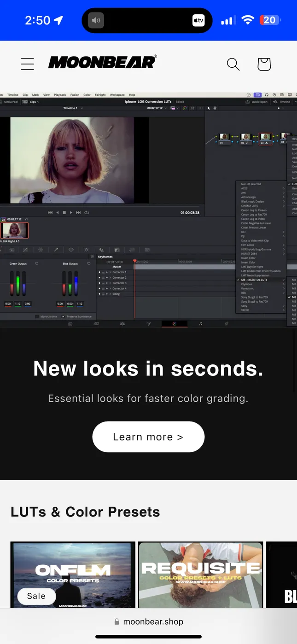Tap the Apple TV indicator in status bar

tap(198, 20)
